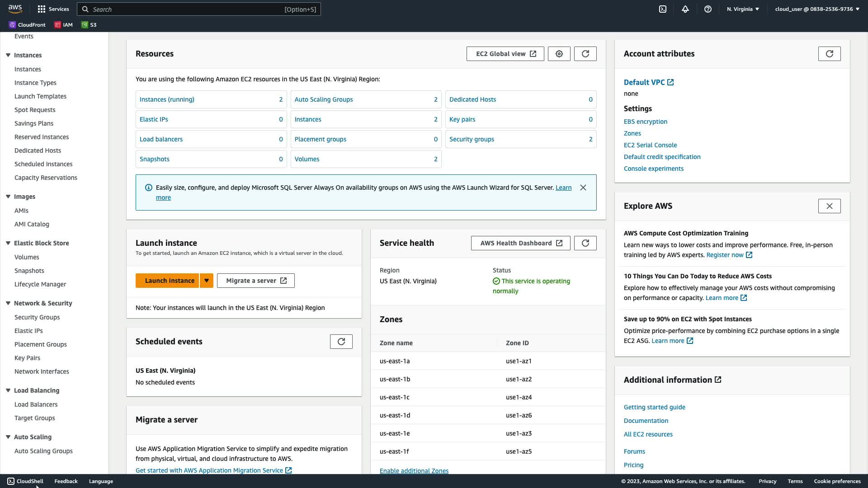Refresh the Scheduled events panel
The height and width of the screenshot is (488, 868).
[x=341, y=342]
